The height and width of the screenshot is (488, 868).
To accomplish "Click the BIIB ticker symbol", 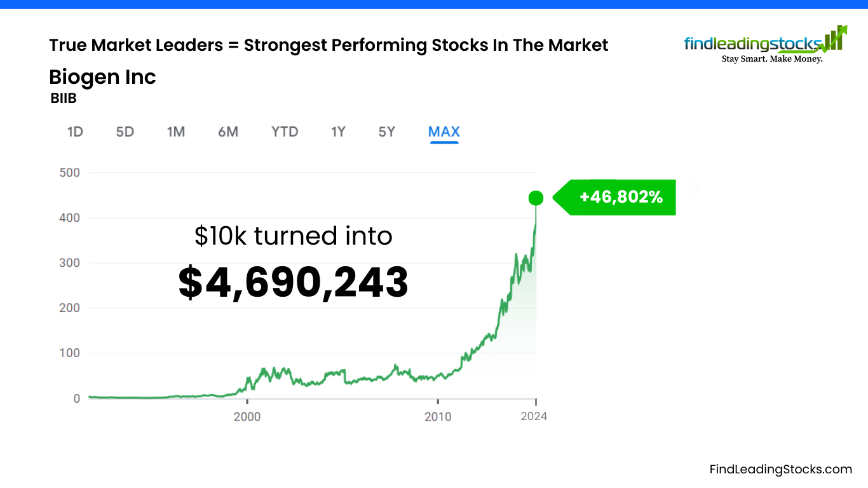I will click(x=64, y=99).
